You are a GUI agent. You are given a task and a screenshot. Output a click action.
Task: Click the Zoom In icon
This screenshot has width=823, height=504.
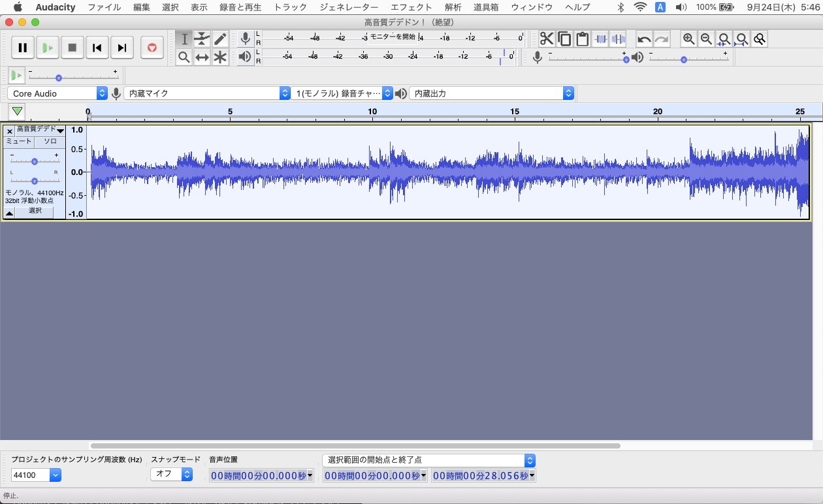pyautogui.click(x=688, y=39)
